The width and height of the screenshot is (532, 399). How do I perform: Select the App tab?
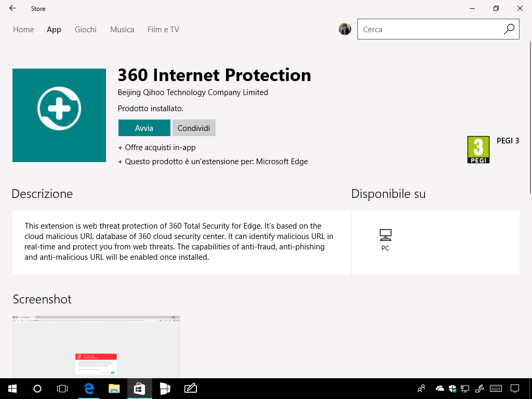[54, 30]
